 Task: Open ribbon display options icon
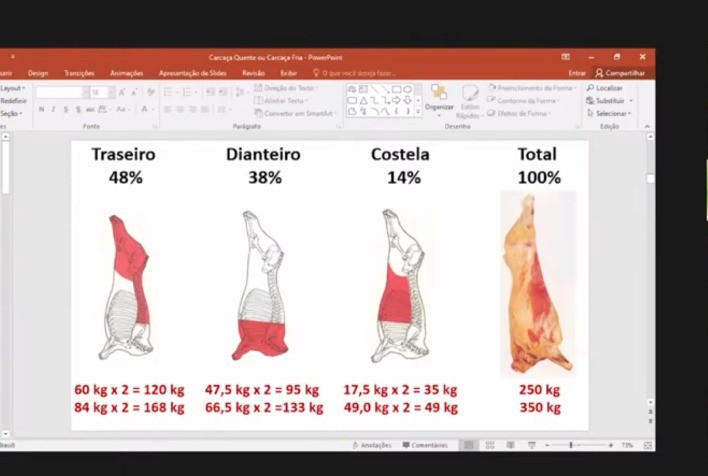[x=566, y=57]
